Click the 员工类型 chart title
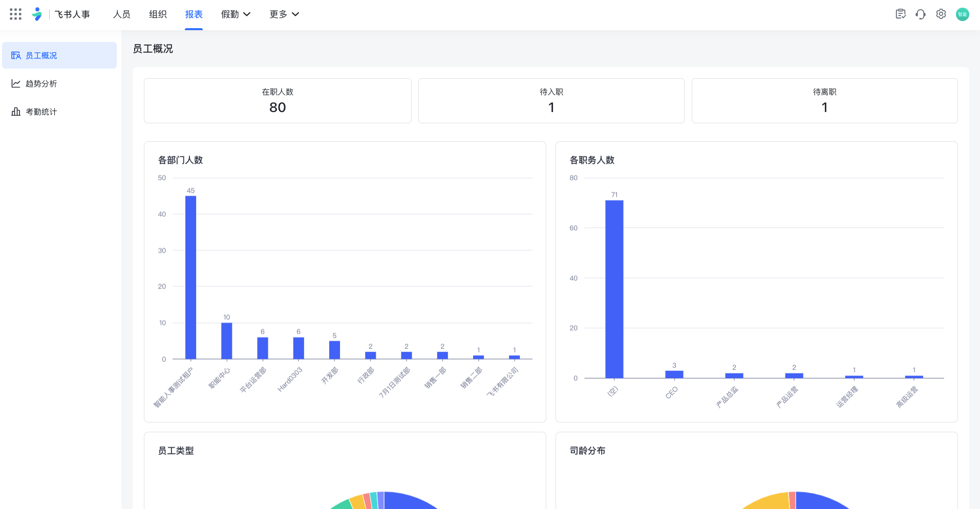Image resolution: width=980 pixels, height=509 pixels. pos(176,451)
